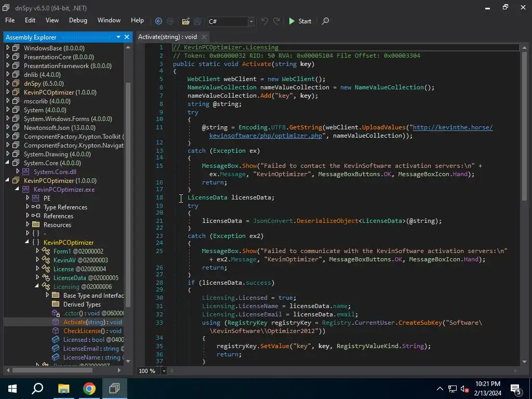Screen dimensions: 532x399
Task: Click the Navigate Forward arrow icon
Action: click(170, 21)
